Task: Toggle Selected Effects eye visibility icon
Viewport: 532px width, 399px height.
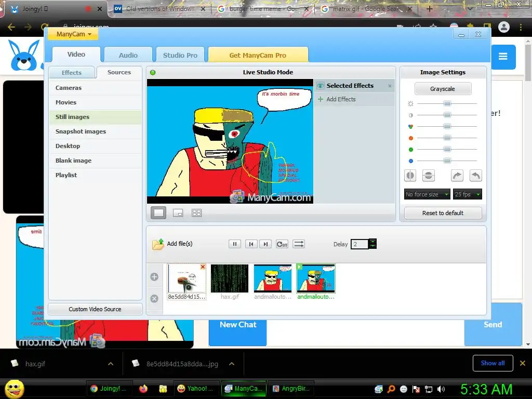Action: [x=320, y=86]
